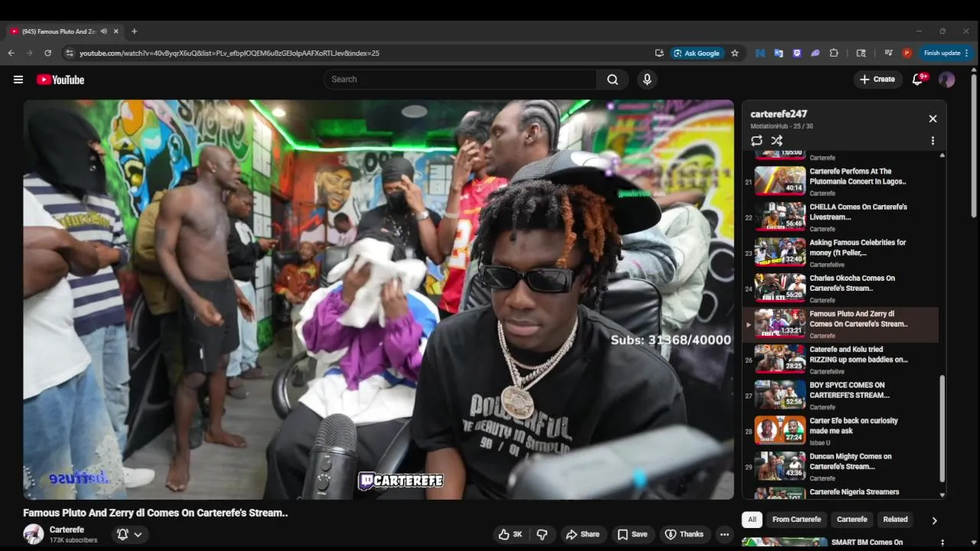This screenshot has height=551, width=980.
Task: Close the Famous Pluto tab
Action: (116, 31)
